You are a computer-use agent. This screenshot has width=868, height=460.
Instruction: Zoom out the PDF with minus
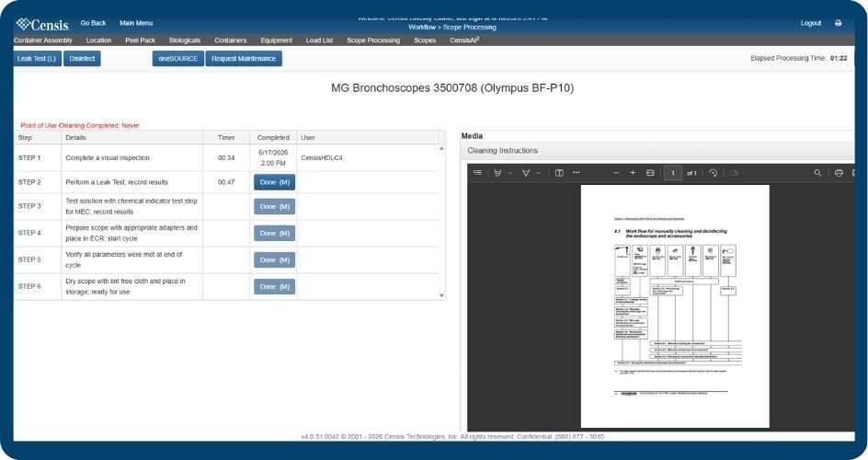coord(616,173)
